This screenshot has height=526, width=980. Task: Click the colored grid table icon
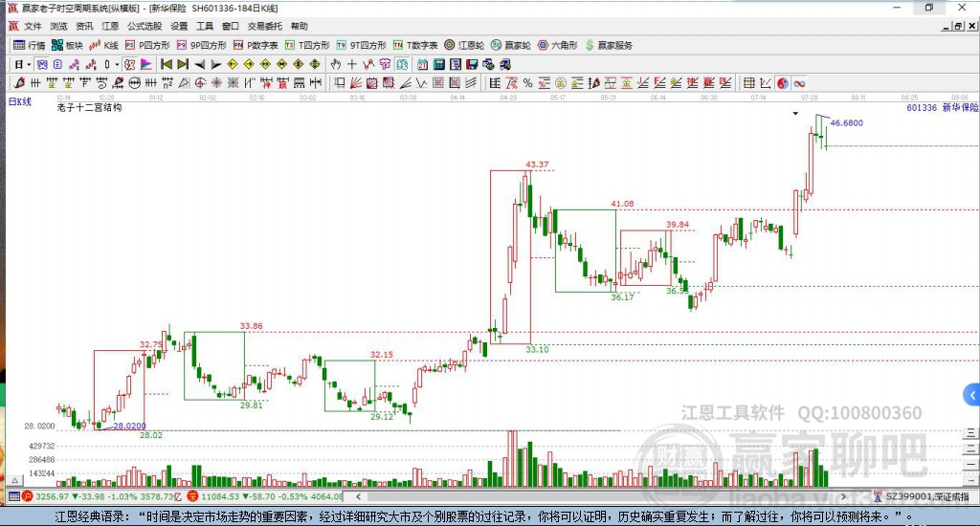pyautogui.click(x=748, y=83)
